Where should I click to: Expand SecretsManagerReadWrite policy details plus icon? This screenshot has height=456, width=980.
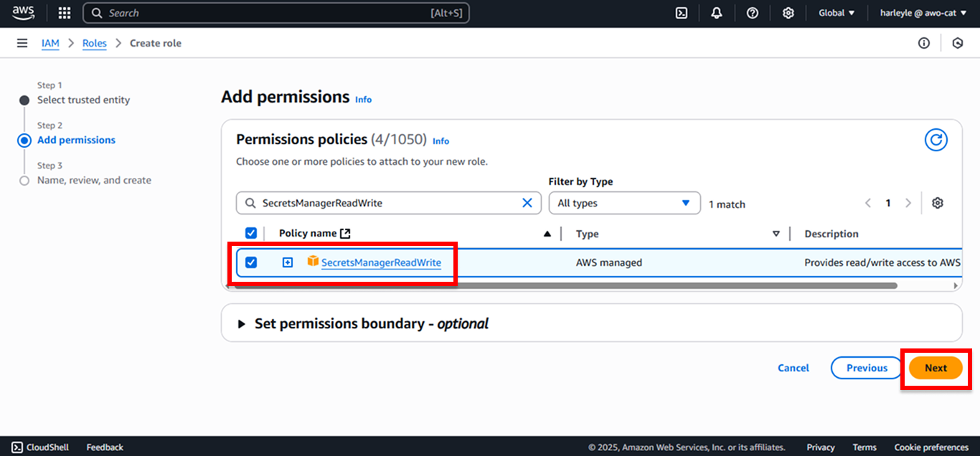pos(288,262)
